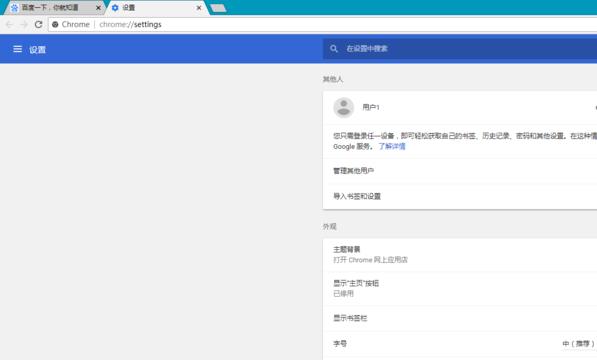The height and width of the screenshot is (360, 597).
Task: Open the 了解详情 link
Action: pyautogui.click(x=392, y=147)
